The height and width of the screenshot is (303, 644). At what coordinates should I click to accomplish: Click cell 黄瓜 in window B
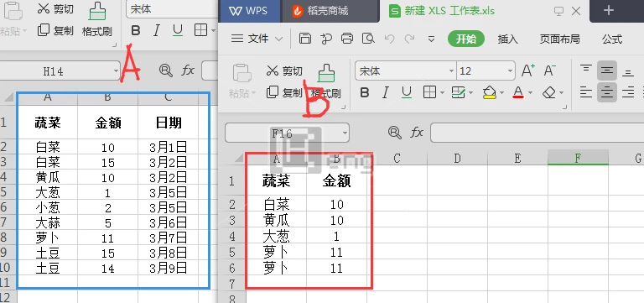click(x=277, y=221)
